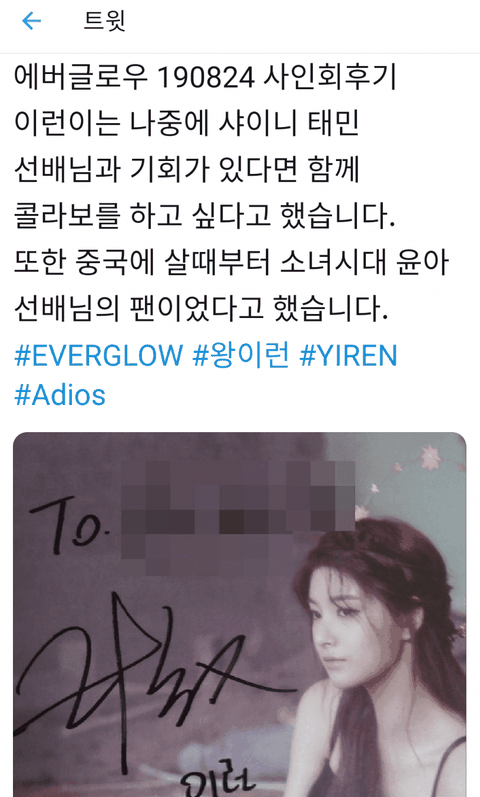
Task: Tap the 트윗 header title
Action: coord(104,21)
